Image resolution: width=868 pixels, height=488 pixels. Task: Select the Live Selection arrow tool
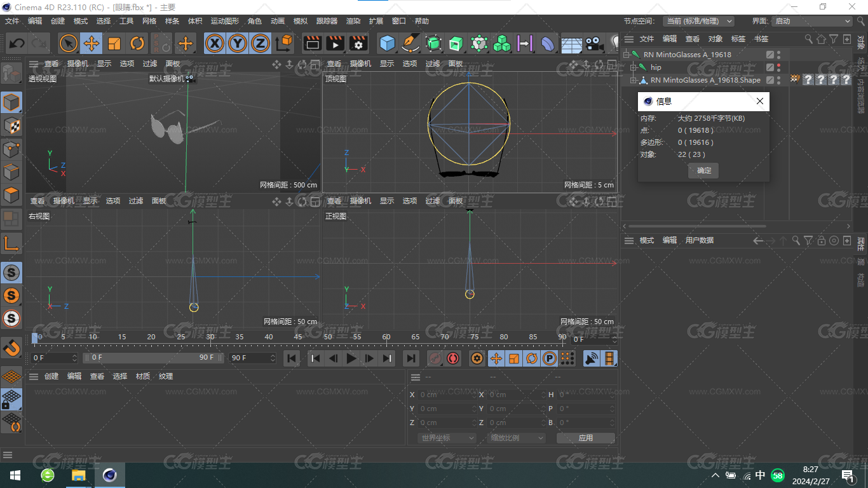pos(69,43)
